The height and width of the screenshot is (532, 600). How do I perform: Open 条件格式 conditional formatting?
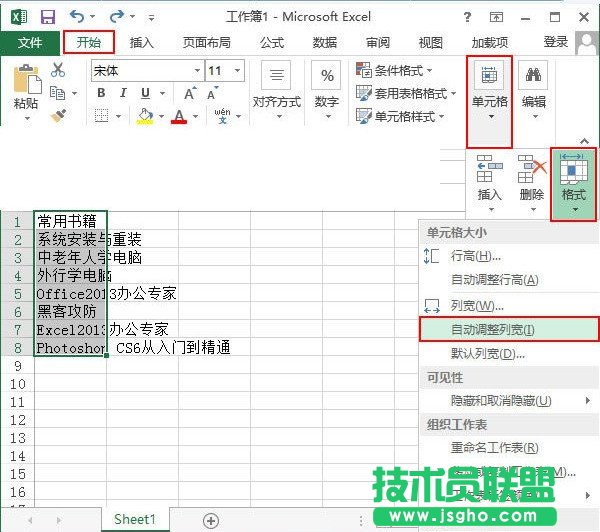click(394, 70)
